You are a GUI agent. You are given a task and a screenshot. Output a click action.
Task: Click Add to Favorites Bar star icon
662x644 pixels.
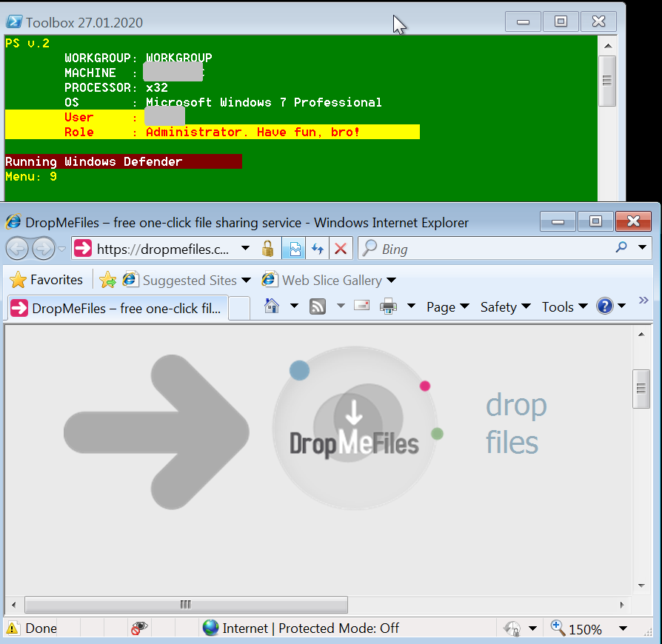[108, 280]
